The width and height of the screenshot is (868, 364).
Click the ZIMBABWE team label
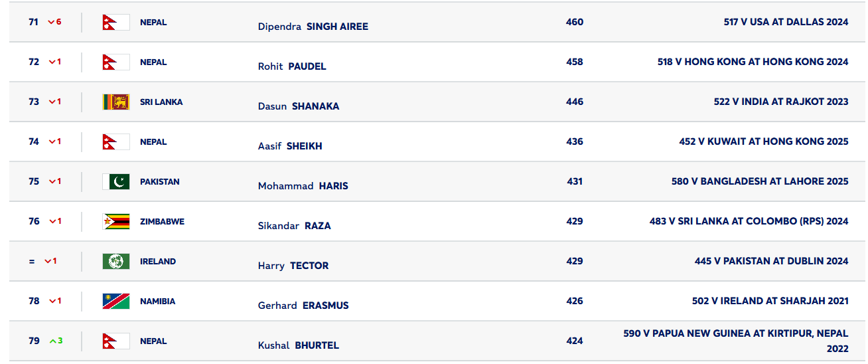coord(162,221)
